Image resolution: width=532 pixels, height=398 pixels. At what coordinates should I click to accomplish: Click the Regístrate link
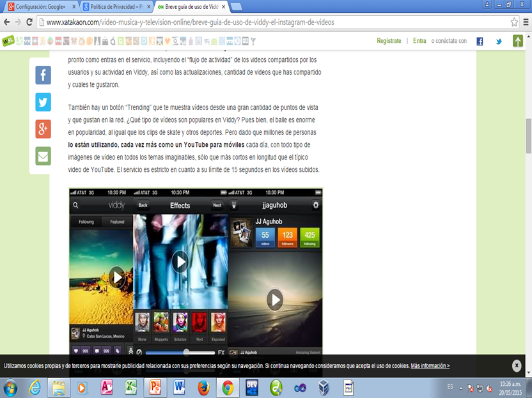pyautogui.click(x=389, y=41)
